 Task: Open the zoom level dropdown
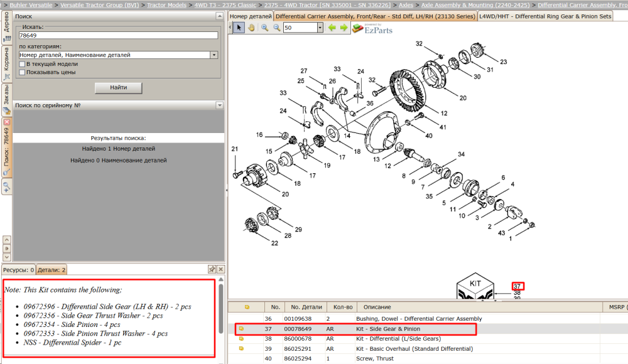(x=320, y=28)
